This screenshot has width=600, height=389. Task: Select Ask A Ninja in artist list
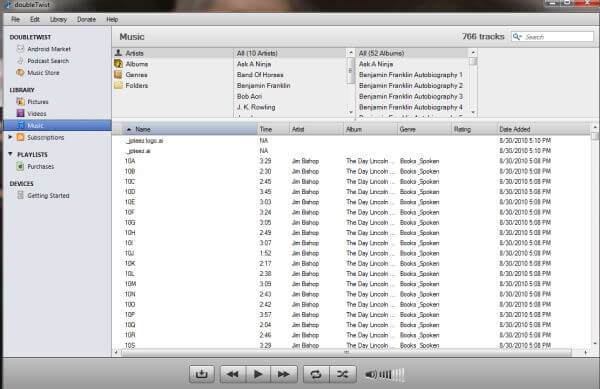coord(254,64)
